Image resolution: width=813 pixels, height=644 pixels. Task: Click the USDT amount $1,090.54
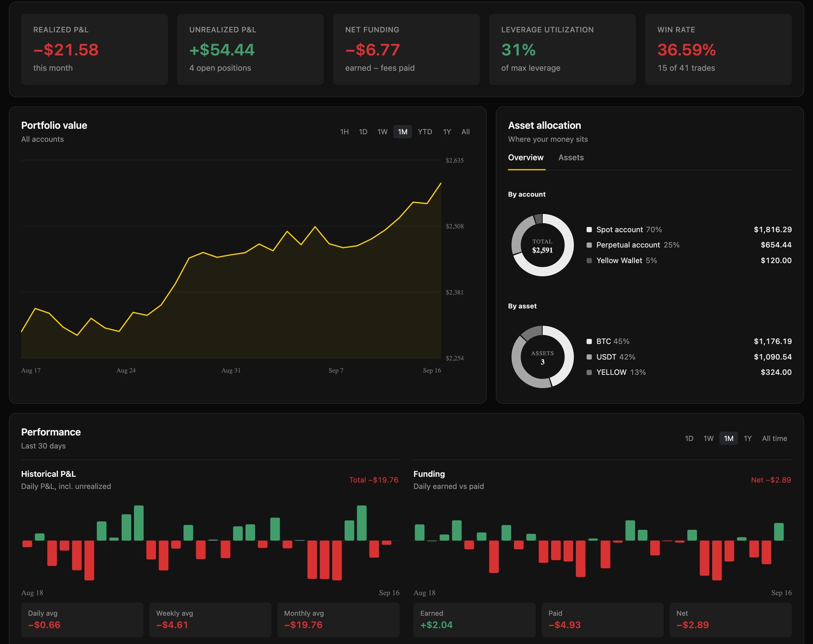[773, 357]
